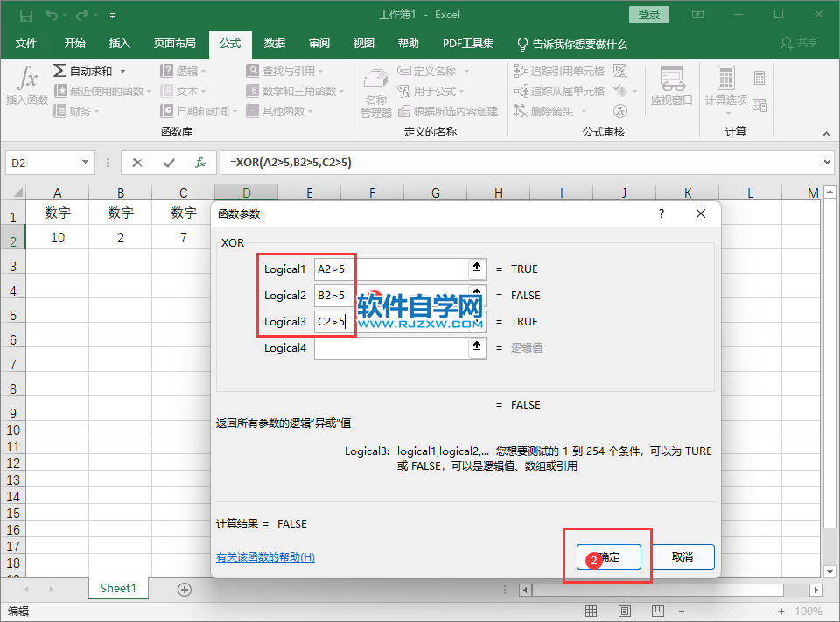Collapse the ribbon with the arrow
The image size is (840, 622).
pos(826,134)
